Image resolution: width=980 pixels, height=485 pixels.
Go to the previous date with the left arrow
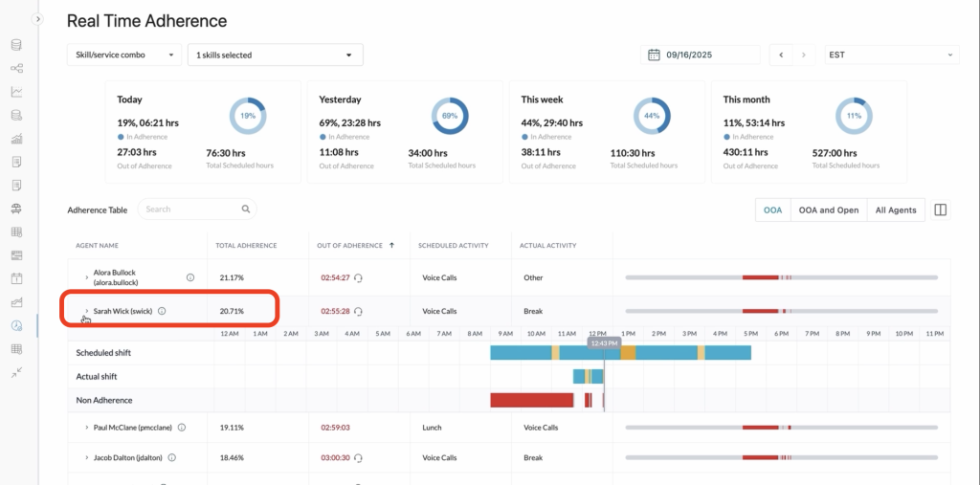782,55
